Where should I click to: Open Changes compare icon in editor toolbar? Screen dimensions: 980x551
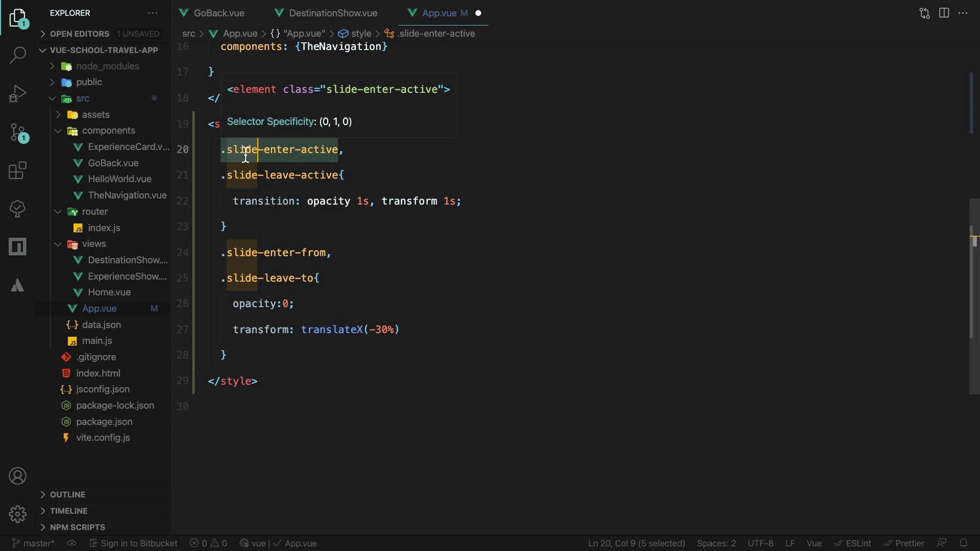(x=924, y=13)
